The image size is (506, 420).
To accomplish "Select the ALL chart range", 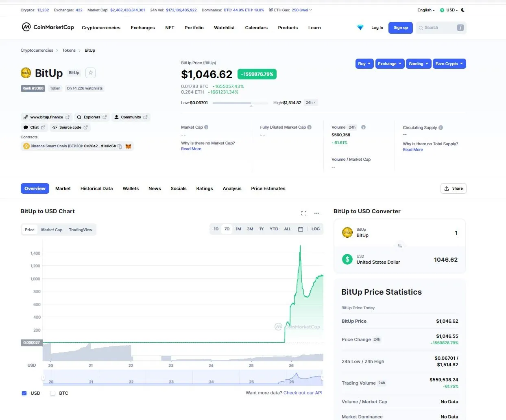I will [x=288, y=229].
